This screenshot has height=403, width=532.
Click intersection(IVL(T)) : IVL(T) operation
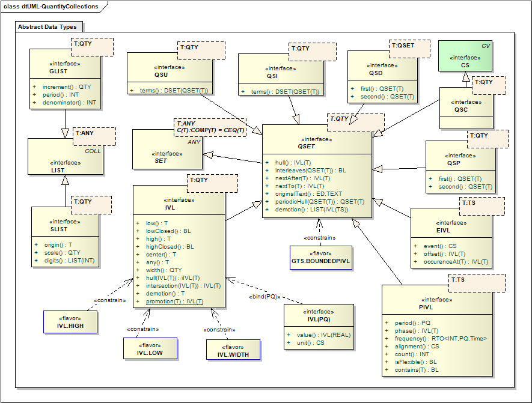183,285
